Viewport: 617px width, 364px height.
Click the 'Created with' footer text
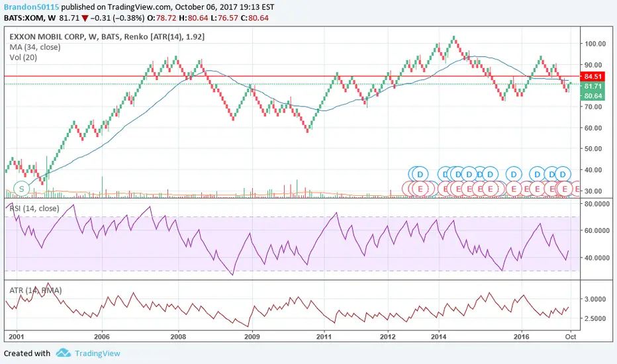click(27, 353)
